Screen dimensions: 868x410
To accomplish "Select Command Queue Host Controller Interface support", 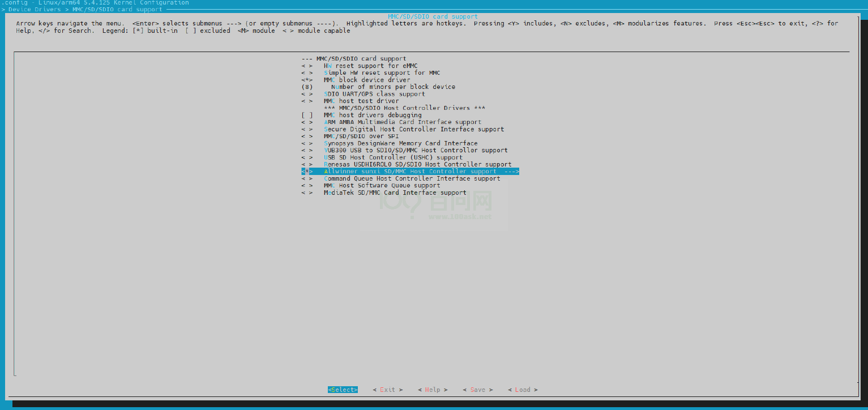I will point(401,178).
